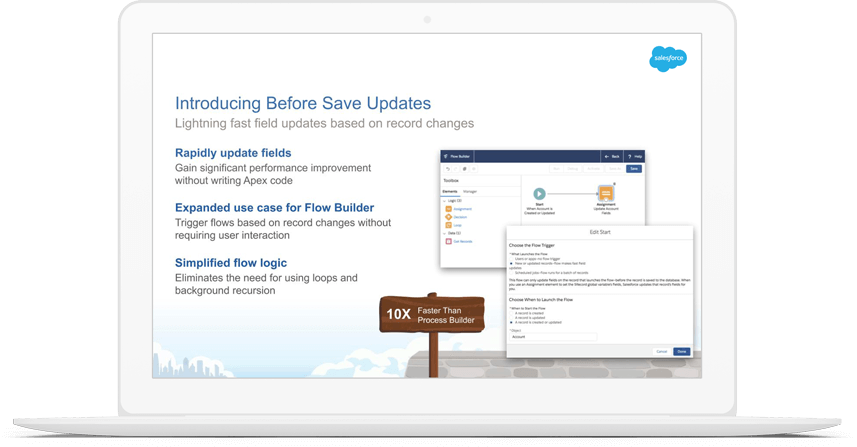Click the Loop link in Toolbox

pos(457,225)
